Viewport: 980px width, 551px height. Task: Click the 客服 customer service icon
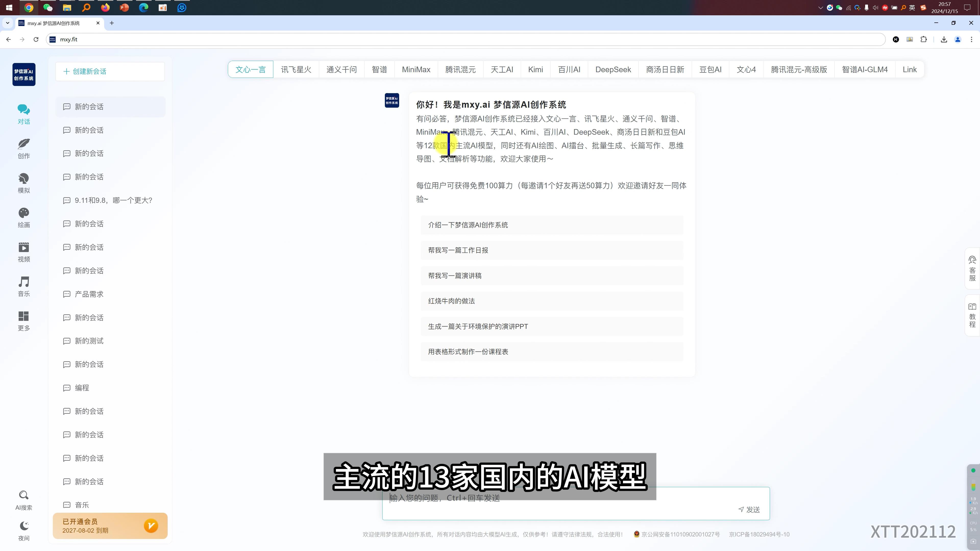pos(972,260)
